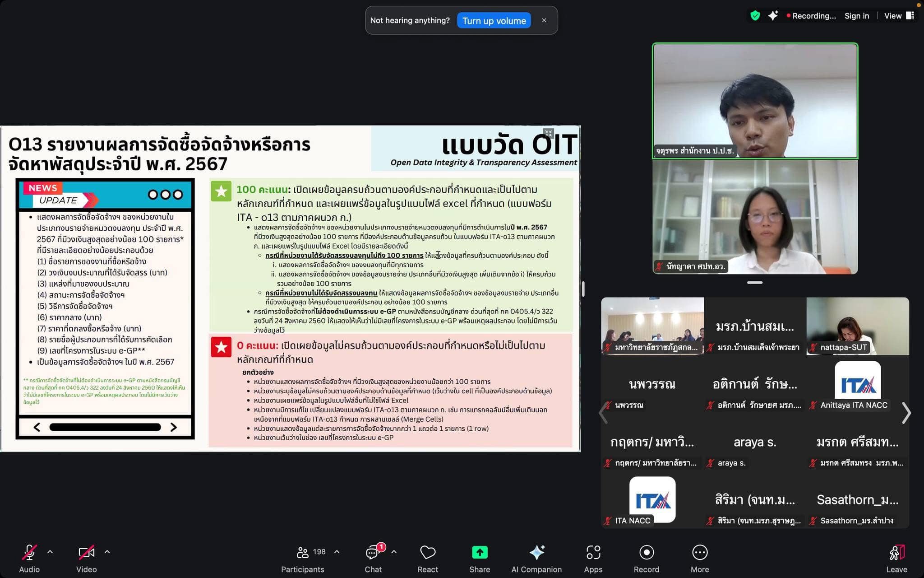Click the exit fullscreen icon on shared slide
The image size is (924, 578).
[548, 133]
